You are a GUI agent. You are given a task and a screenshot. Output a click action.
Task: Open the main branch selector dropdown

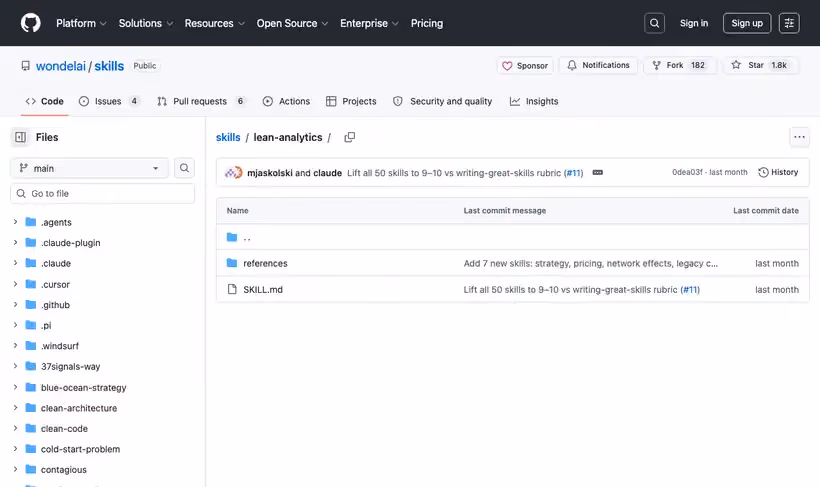click(89, 168)
